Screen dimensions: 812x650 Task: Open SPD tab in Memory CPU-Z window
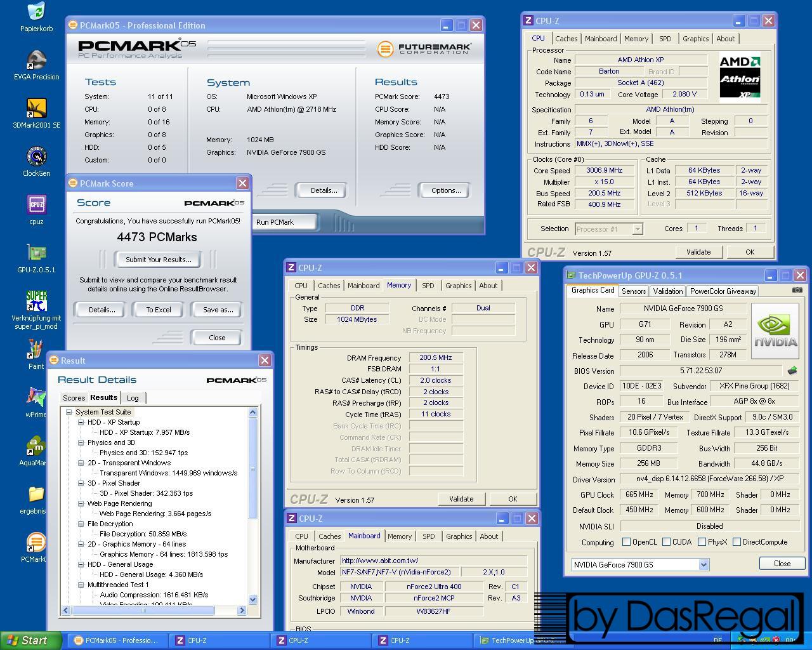(428, 286)
